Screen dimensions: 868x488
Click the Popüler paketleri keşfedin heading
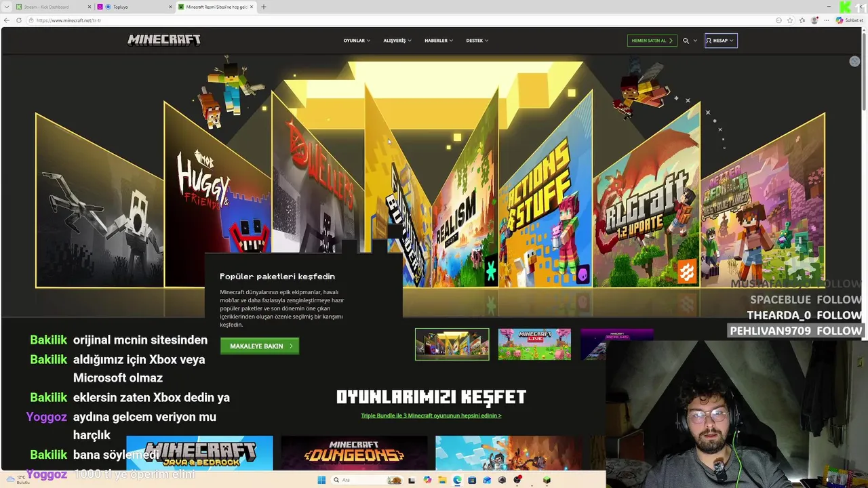click(277, 277)
